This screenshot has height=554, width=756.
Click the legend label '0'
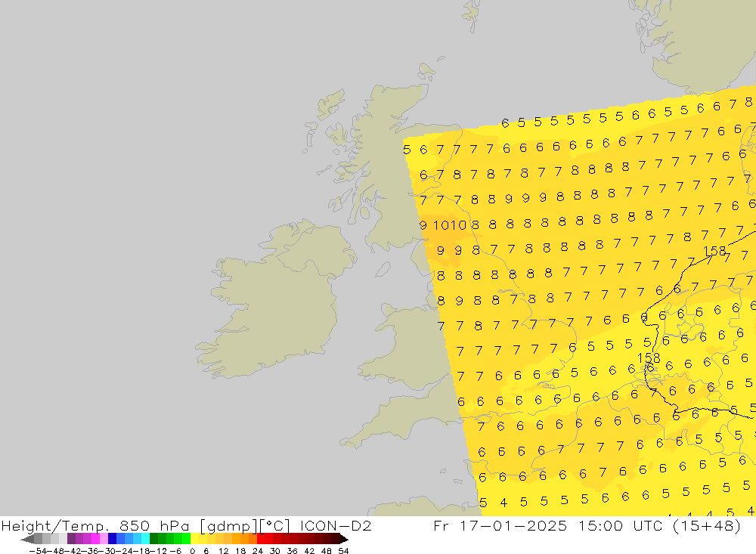(x=192, y=551)
